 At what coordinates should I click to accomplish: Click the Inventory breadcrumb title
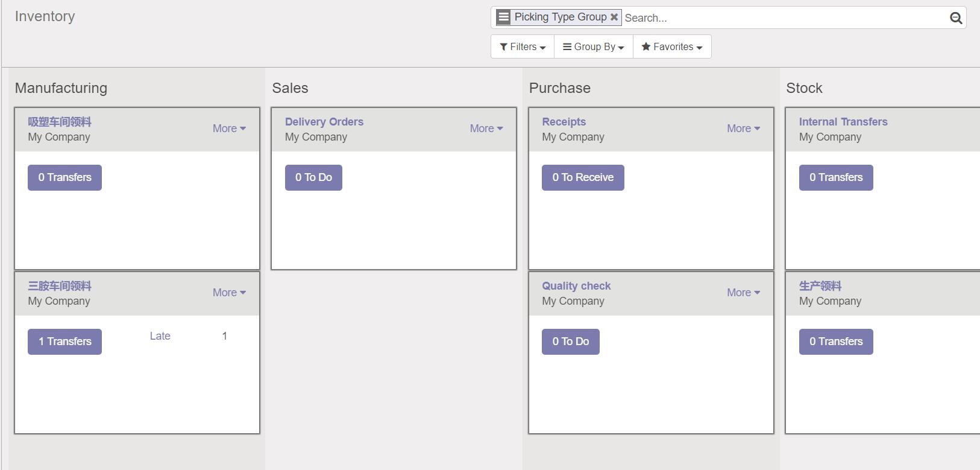(45, 16)
